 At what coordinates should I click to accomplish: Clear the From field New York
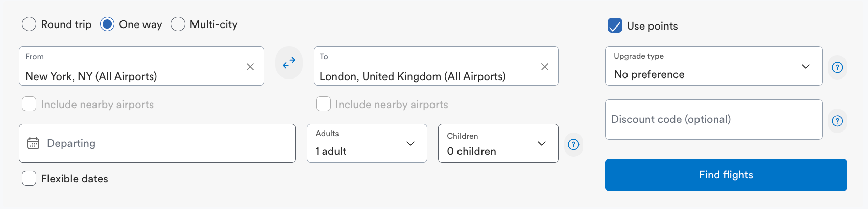[250, 67]
